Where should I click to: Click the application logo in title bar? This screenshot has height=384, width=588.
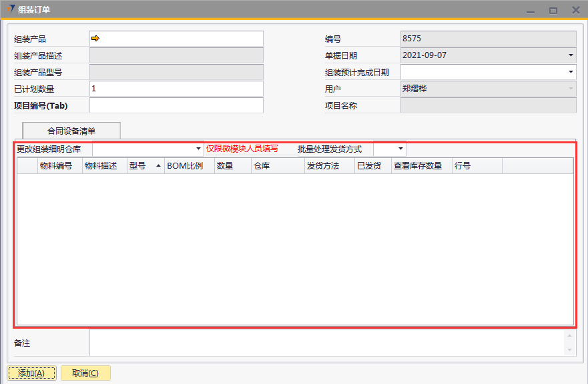coord(11,9)
